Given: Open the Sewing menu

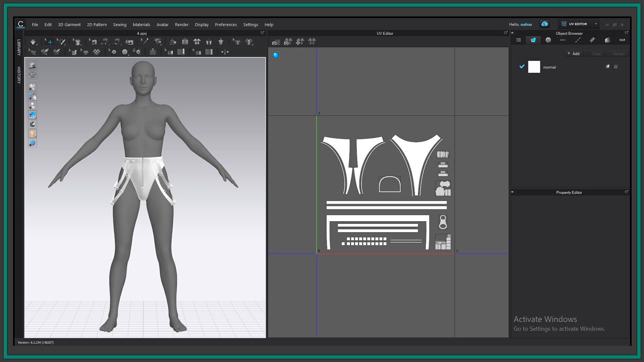Looking at the screenshot, I should tap(120, 24).
